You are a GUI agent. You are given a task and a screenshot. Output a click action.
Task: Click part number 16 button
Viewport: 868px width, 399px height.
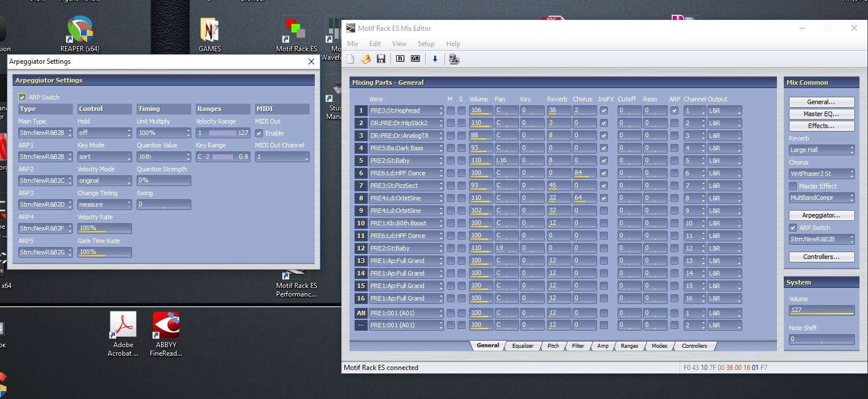point(360,298)
